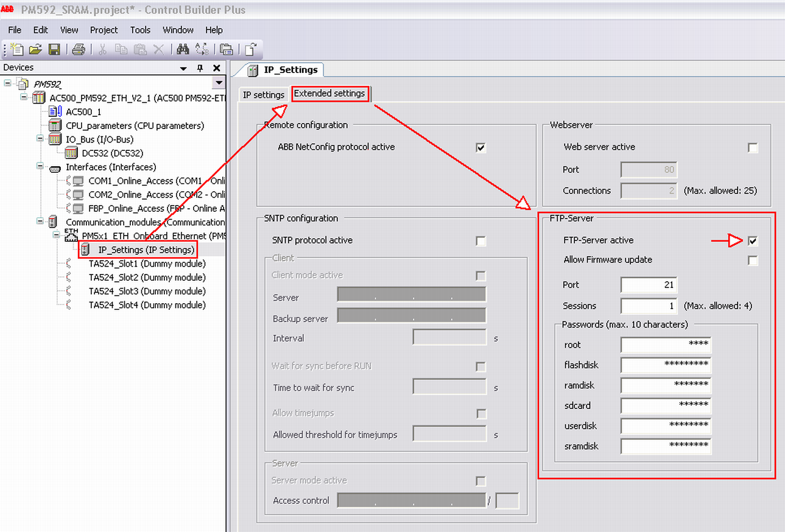Click the Replace A-to-B icon
This screenshot has width=785, height=532.
click(x=202, y=49)
